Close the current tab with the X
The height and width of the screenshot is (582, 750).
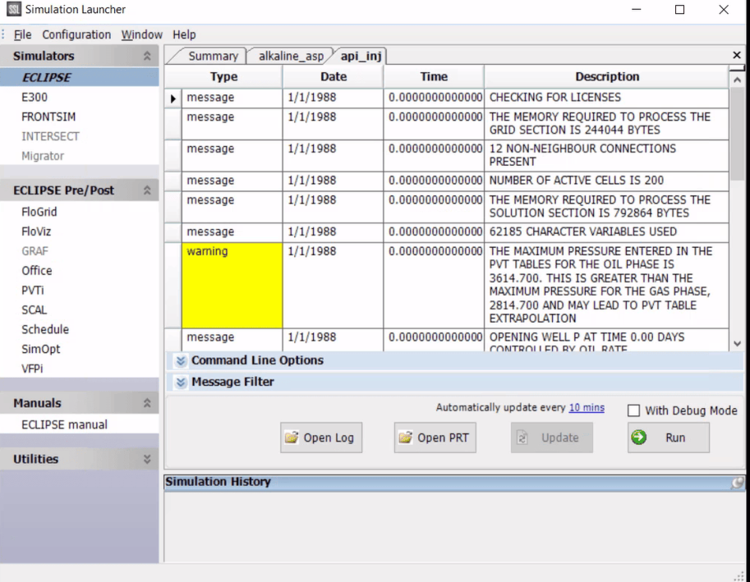pos(737,56)
